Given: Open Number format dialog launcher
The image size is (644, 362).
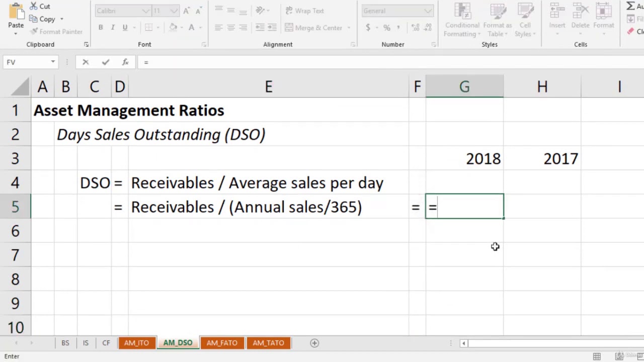Looking at the screenshot, I should tap(434, 45).
